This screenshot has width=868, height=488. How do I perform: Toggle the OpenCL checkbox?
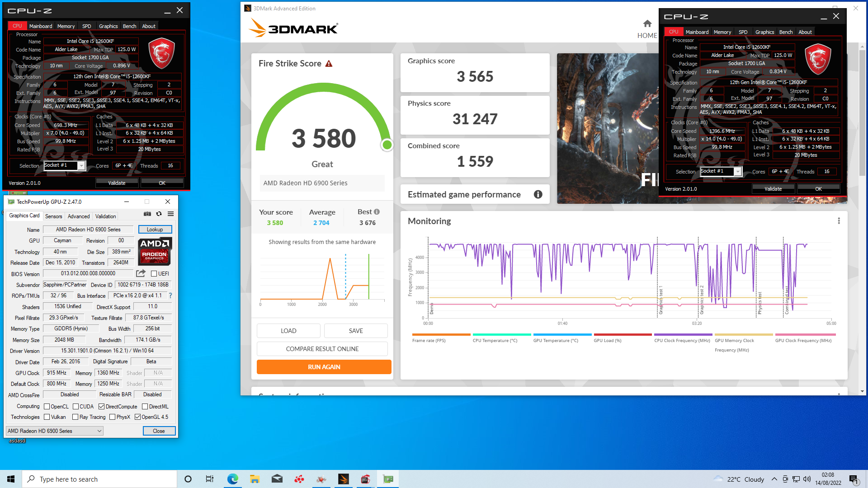(47, 407)
